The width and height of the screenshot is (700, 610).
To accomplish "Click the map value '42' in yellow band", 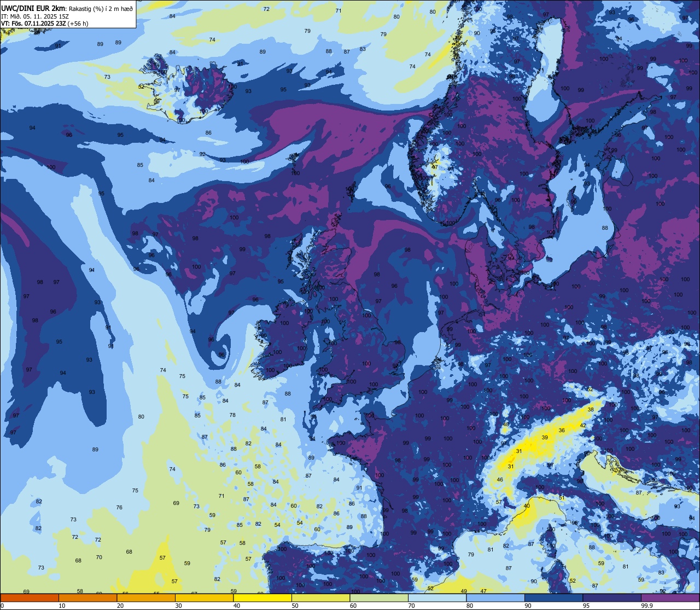I will click(x=583, y=425).
